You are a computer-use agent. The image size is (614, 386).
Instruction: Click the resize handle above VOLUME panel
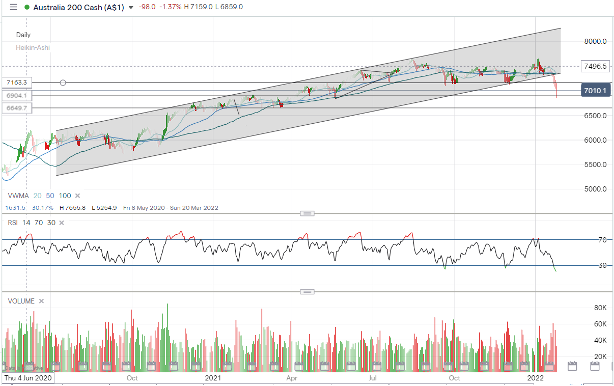click(307, 292)
